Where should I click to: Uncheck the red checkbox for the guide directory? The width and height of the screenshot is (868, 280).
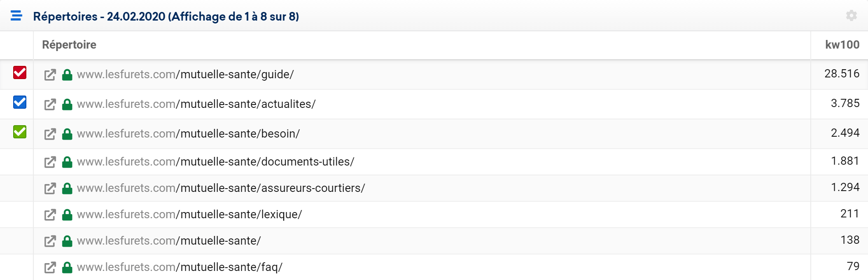20,72
